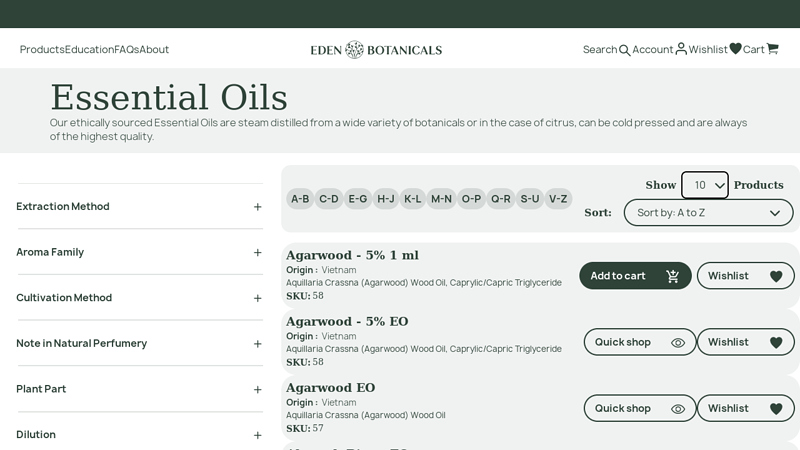
Task: Expand the Aroma Family filter
Action: 140,253
